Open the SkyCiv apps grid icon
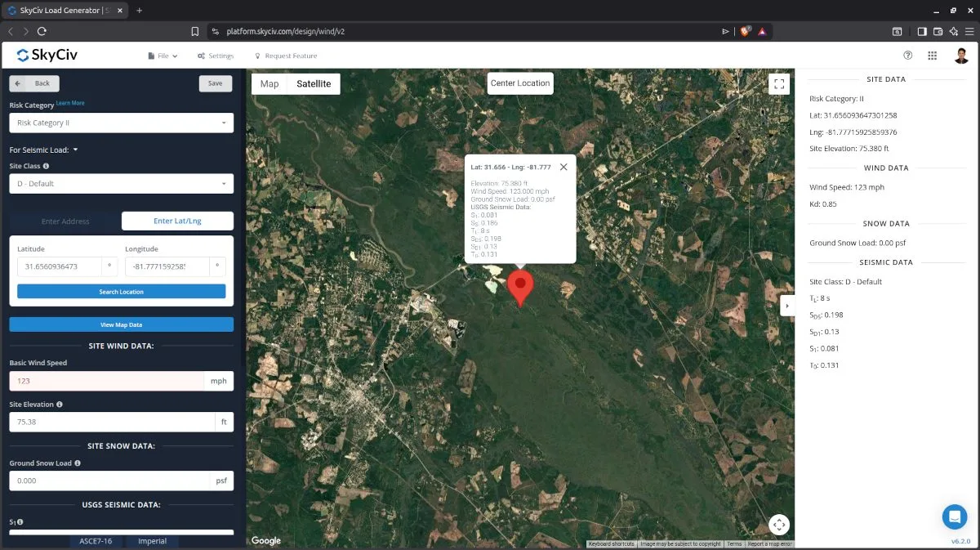This screenshot has width=980, height=550. [x=932, y=56]
